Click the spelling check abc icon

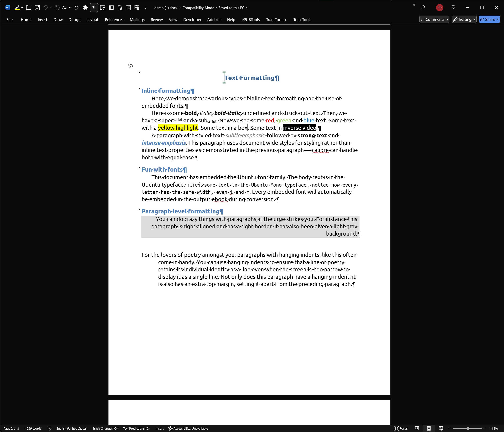[76, 8]
